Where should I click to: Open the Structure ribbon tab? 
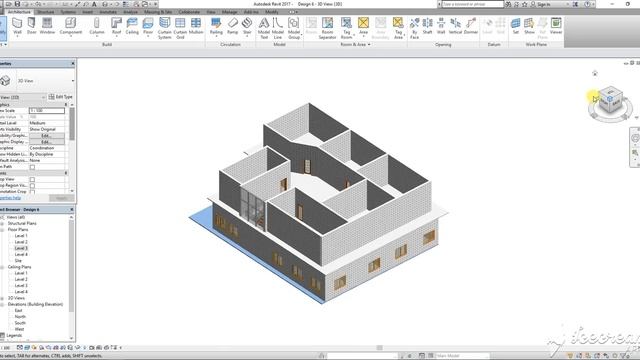[x=45, y=12]
